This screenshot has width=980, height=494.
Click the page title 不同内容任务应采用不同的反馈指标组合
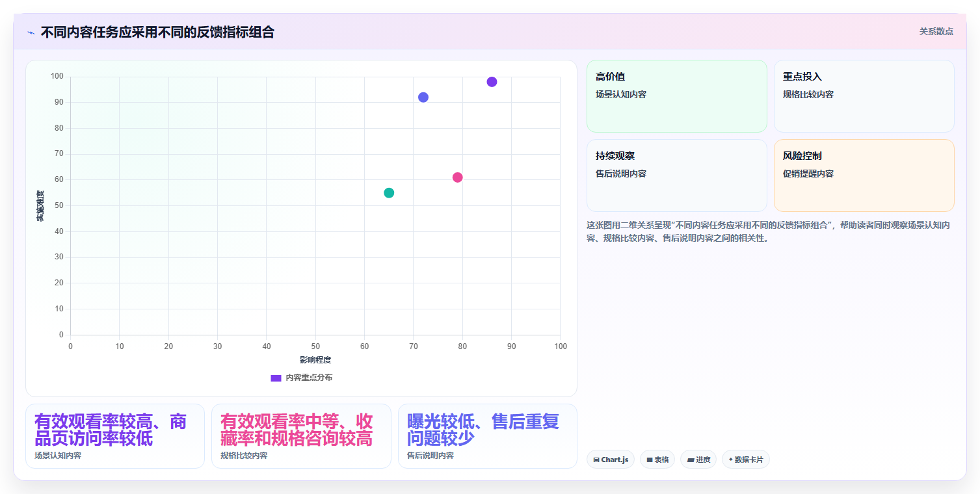(x=157, y=32)
